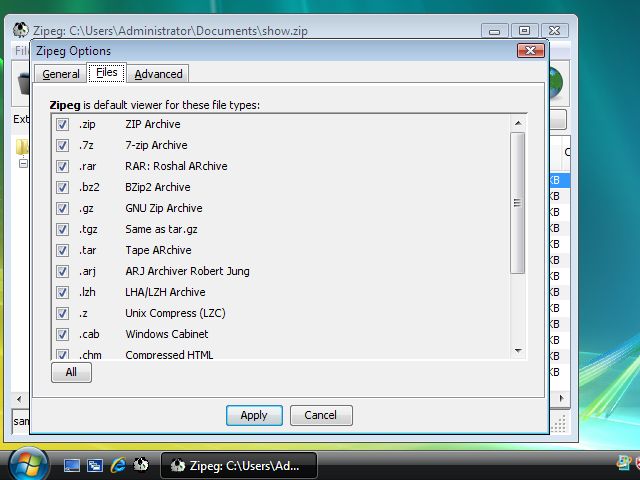
Task: Uncheck the .z Unix Compress checkbox
Action: pos(62,313)
